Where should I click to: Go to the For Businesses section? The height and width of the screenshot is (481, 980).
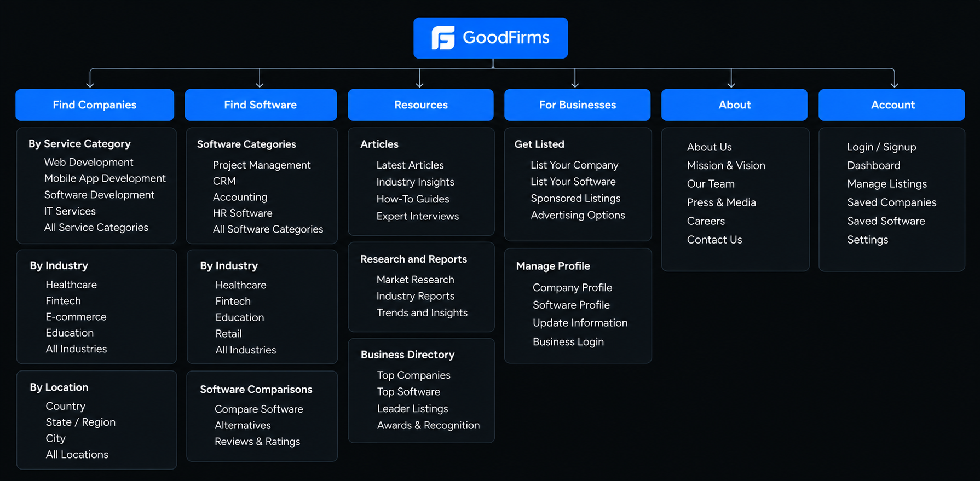(x=577, y=105)
